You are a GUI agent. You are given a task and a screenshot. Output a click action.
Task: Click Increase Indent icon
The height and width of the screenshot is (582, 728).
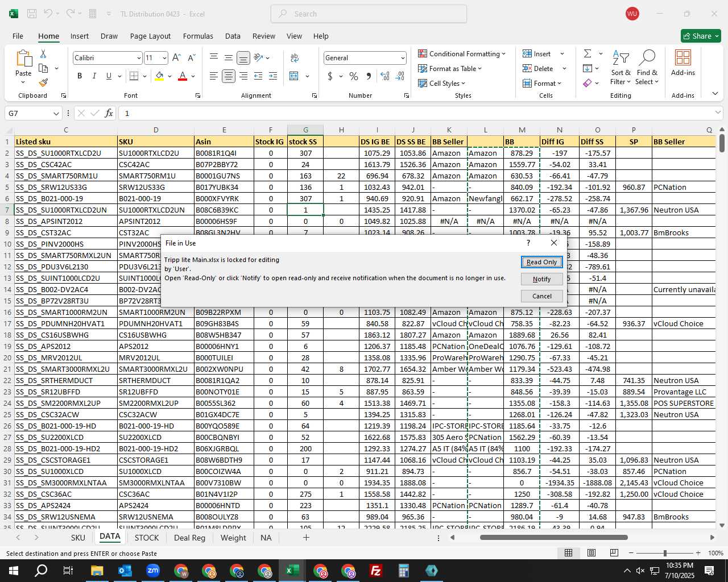pos(273,76)
